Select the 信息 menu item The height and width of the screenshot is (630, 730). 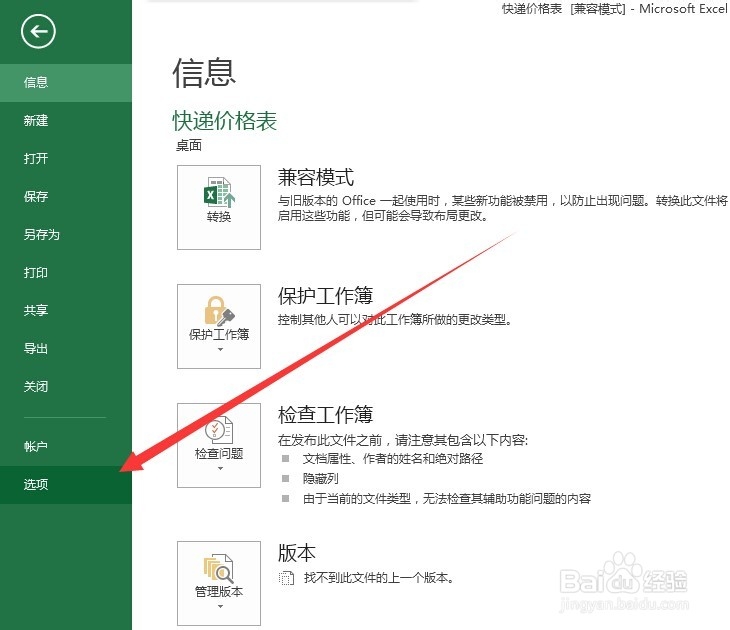tap(66, 82)
